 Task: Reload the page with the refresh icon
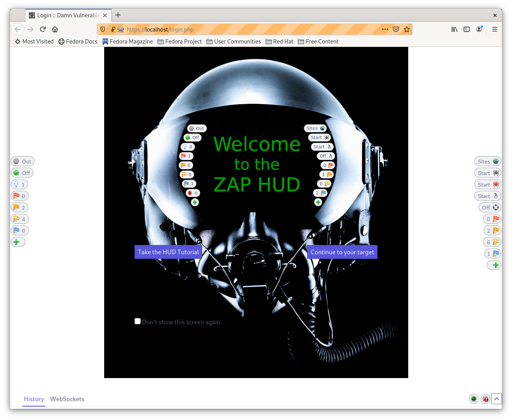click(43, 29)
